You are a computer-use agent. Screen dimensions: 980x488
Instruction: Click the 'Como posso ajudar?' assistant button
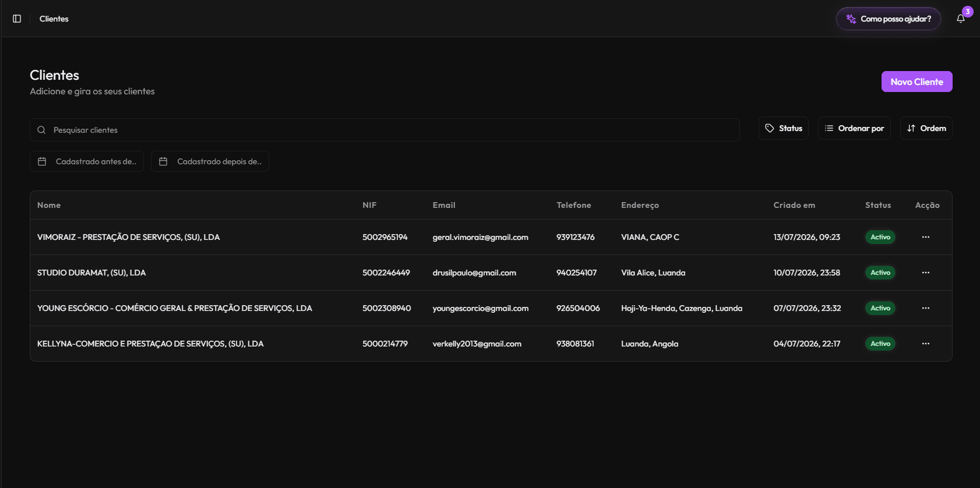[889, 19]
